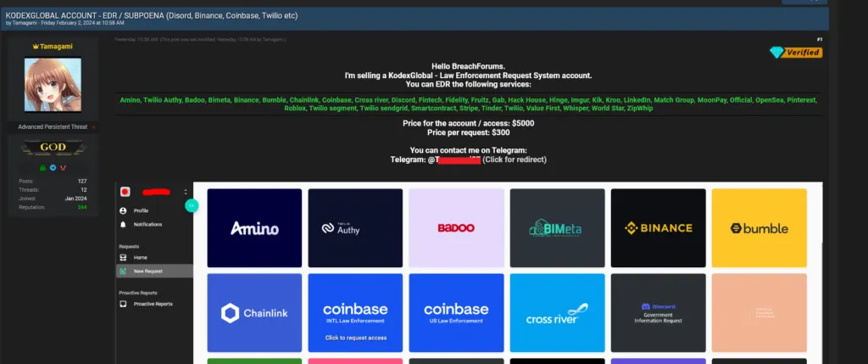
Task: Click the red account avatar icon
Action: point(125,192)
